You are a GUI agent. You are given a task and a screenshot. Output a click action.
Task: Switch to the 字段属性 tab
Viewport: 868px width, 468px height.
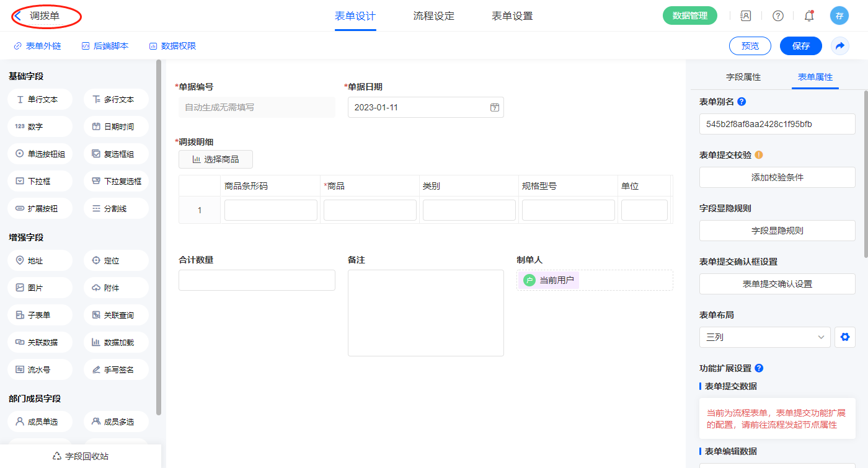pyautogui.click(x=743, y=77)
